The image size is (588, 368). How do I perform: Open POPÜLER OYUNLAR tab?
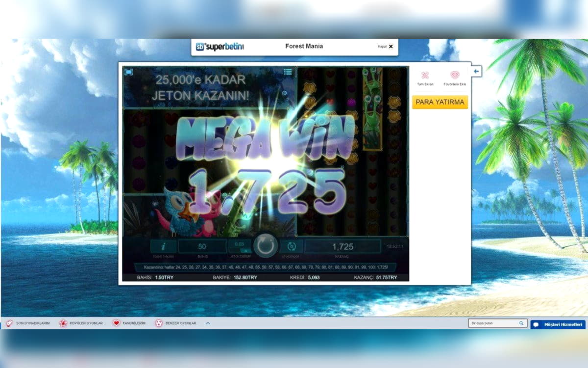81,323
